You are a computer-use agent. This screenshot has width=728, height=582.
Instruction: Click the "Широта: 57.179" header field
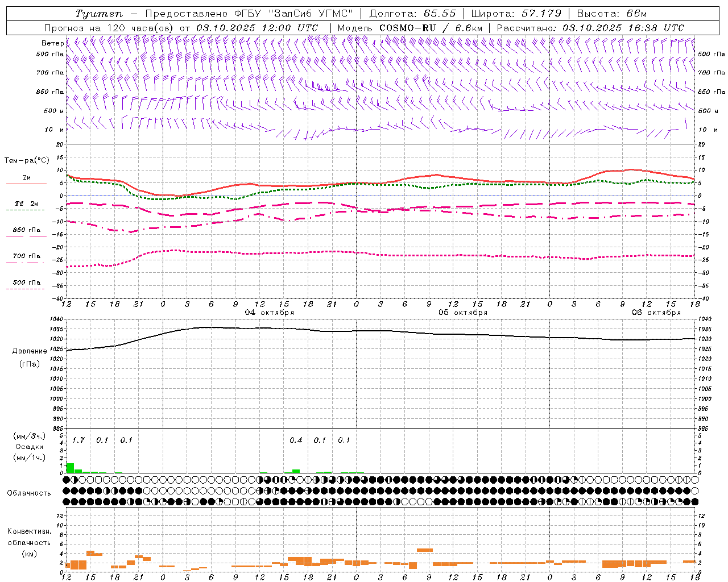[516, 14]
